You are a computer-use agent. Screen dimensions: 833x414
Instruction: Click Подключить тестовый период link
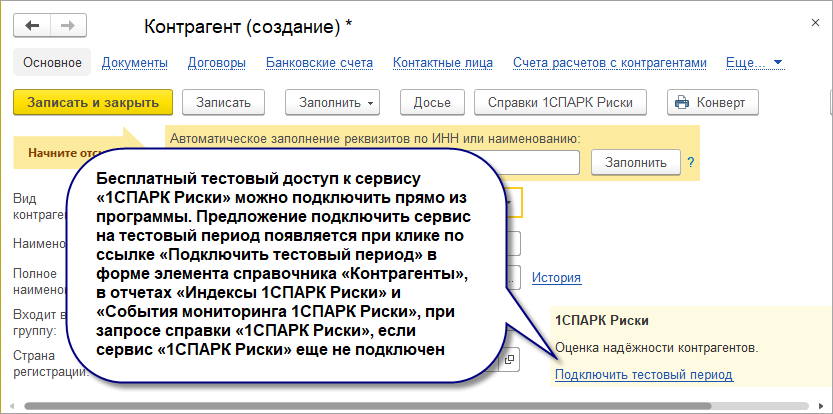pyautogui.click(x=644, y=375)
